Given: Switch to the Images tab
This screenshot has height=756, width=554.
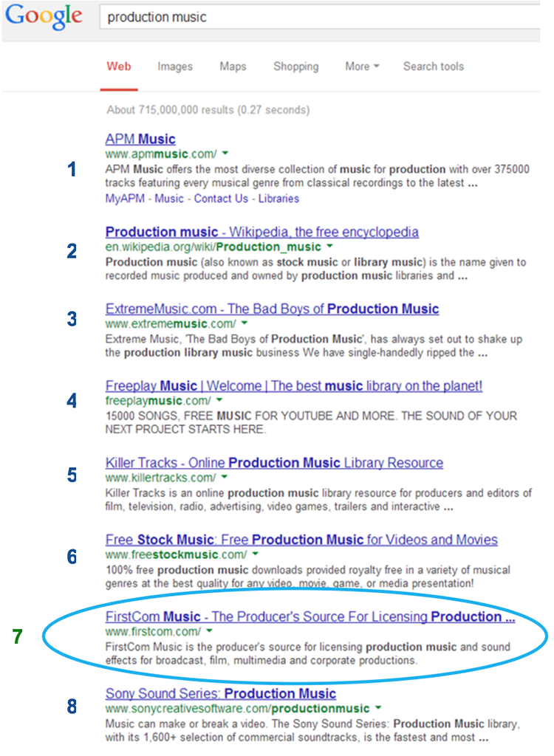Looking at the screenshot, I should 174,66.
